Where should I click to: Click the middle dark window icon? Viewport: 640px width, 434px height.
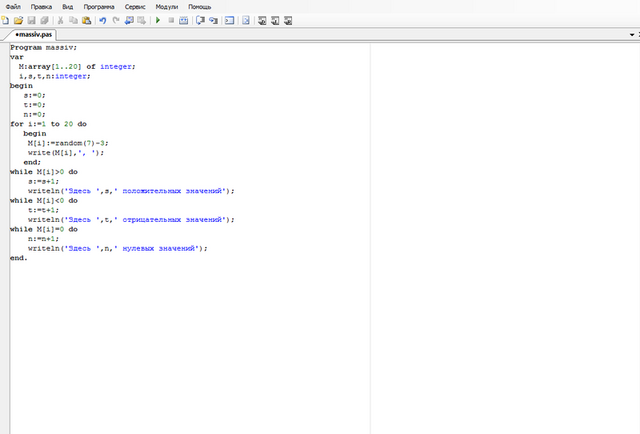pyautogui.click(x=275, y=20)
